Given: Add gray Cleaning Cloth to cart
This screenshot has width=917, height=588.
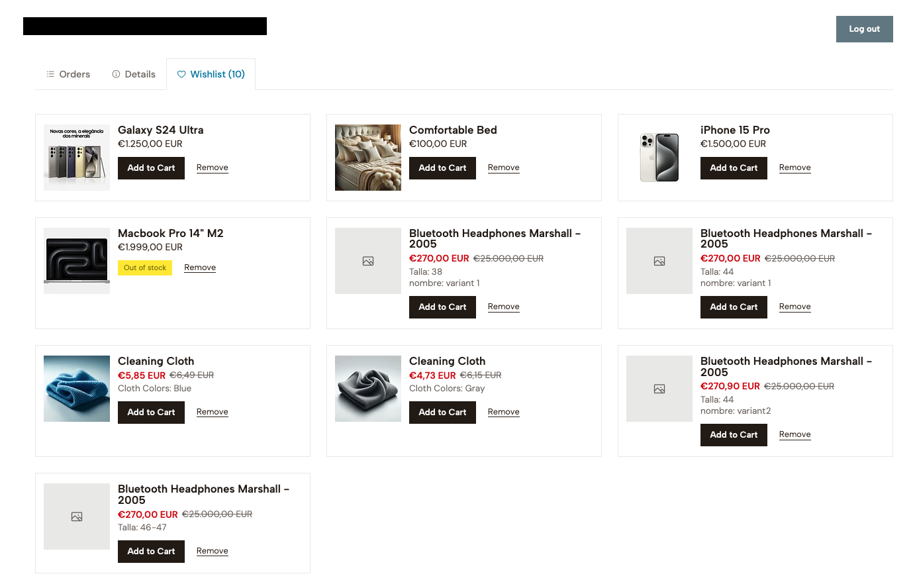Looking at the screenshot, I should tap(442, 412).
